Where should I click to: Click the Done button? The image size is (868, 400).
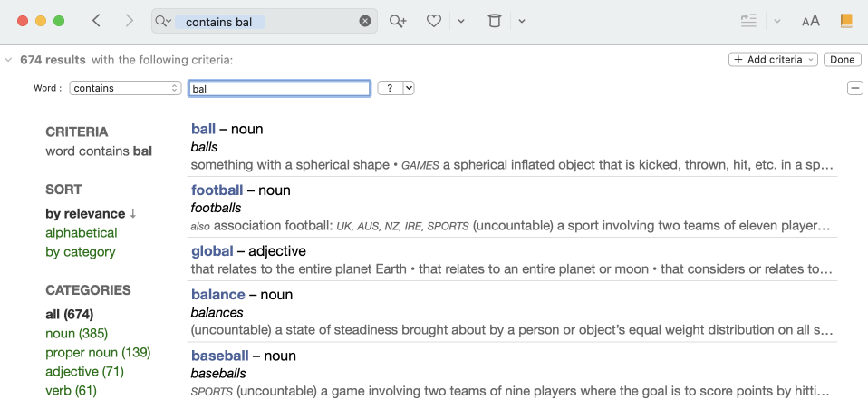842,60
